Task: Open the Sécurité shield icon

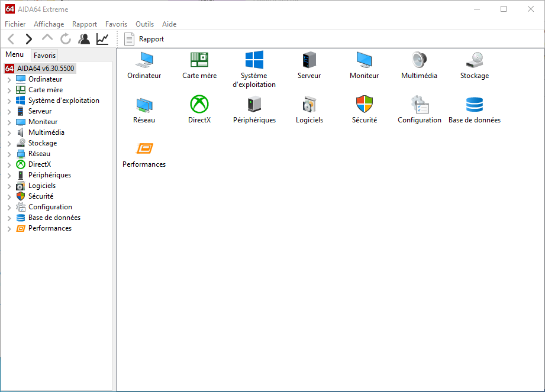Action: [365, 104]
